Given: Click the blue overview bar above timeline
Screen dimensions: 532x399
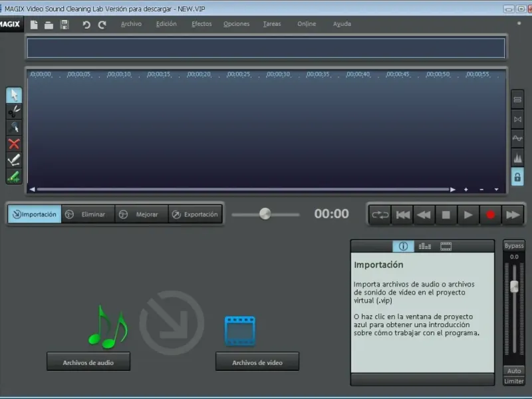Looking at the screenshot, I should (266, 48).
